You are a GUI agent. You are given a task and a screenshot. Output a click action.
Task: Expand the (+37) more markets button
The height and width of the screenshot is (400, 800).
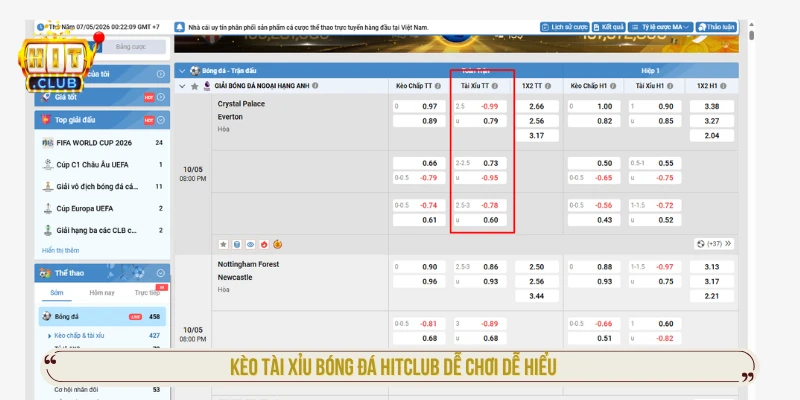click(x=714, y=244)
